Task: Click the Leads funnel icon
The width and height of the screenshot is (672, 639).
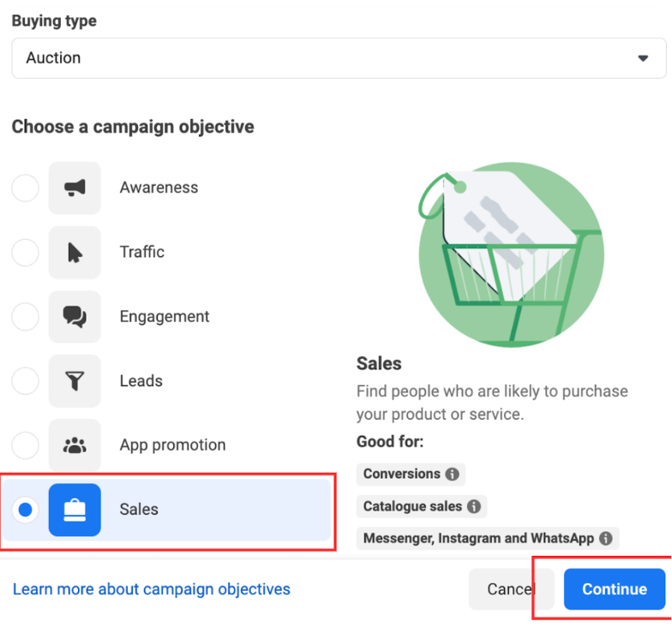Action: (75, 381)
